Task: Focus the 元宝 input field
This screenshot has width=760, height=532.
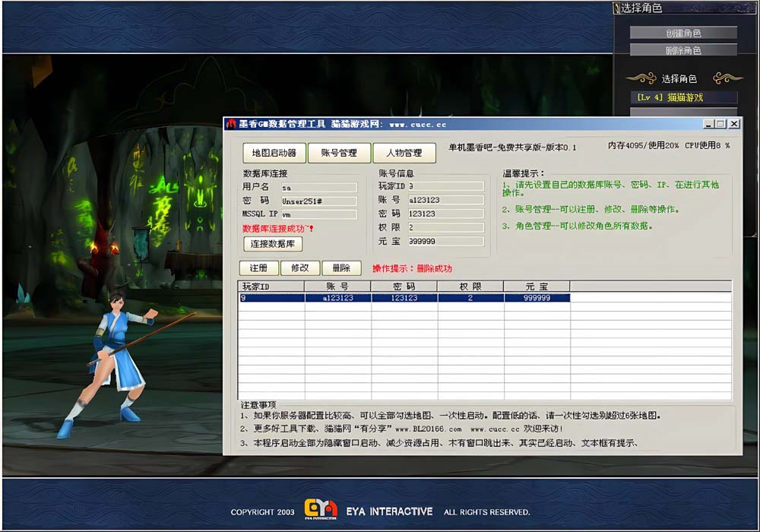Action: (446, 241)
